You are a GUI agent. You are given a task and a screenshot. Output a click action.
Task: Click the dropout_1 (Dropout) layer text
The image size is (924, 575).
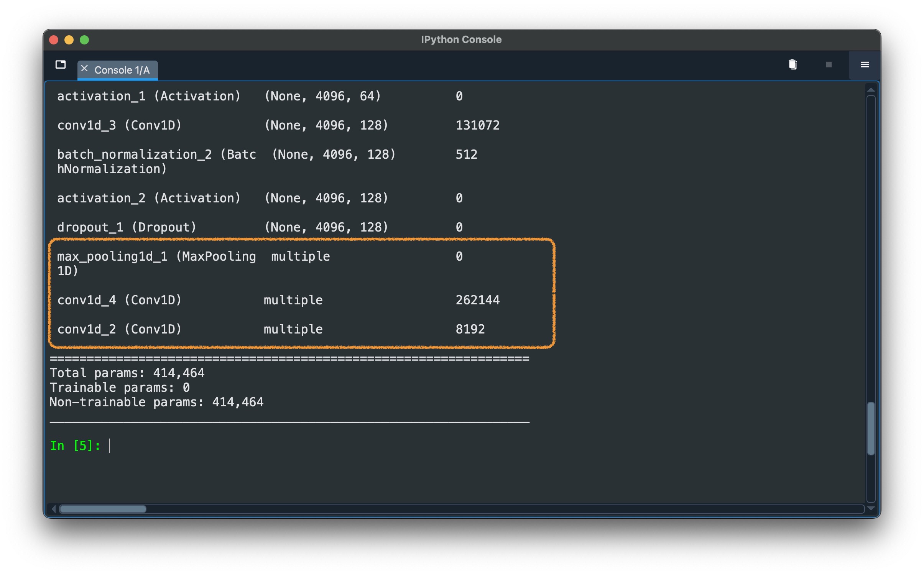(x=127, y=227)
